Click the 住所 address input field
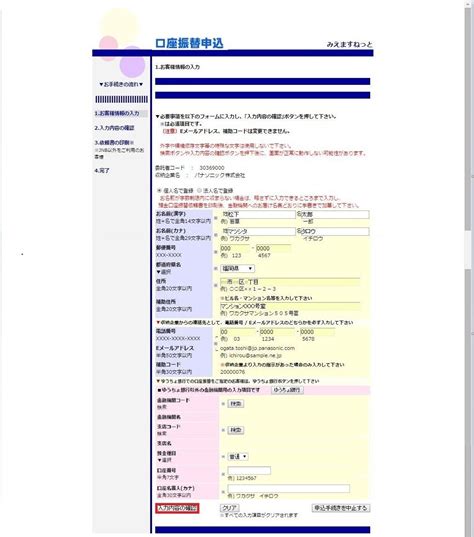 290,282
